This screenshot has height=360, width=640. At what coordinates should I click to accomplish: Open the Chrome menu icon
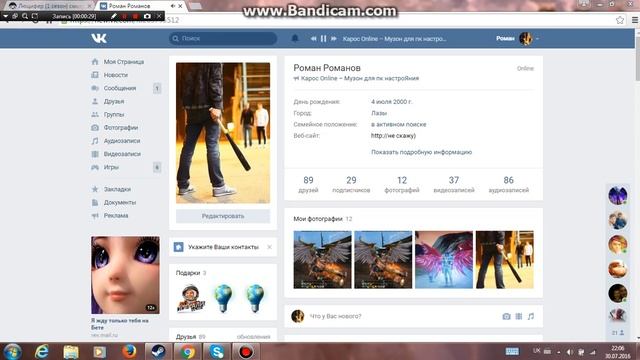click(635, 20)
